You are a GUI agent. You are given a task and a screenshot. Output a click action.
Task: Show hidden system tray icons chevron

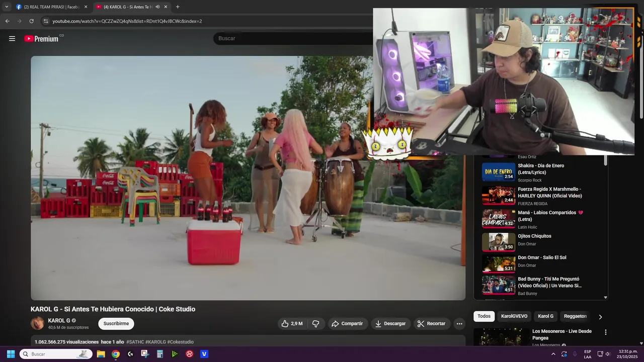[554, 354]
